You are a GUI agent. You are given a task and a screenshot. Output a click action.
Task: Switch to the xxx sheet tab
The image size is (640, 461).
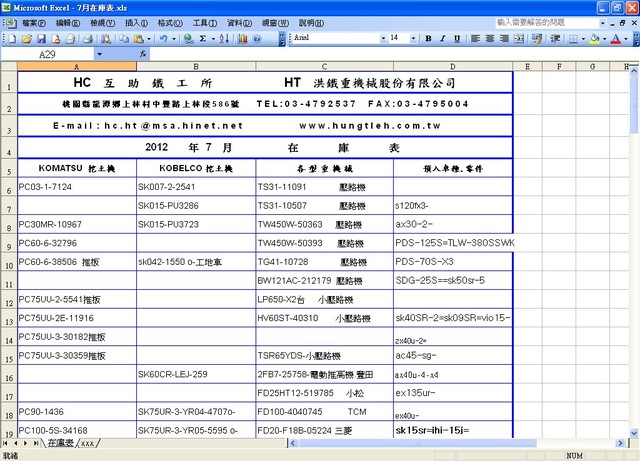point(87,443)
